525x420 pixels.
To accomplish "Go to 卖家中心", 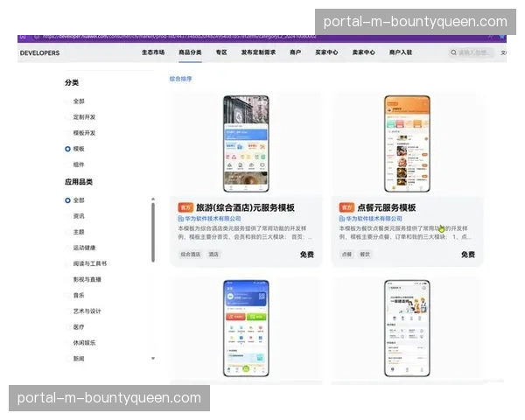I will [x=364, y=52].
